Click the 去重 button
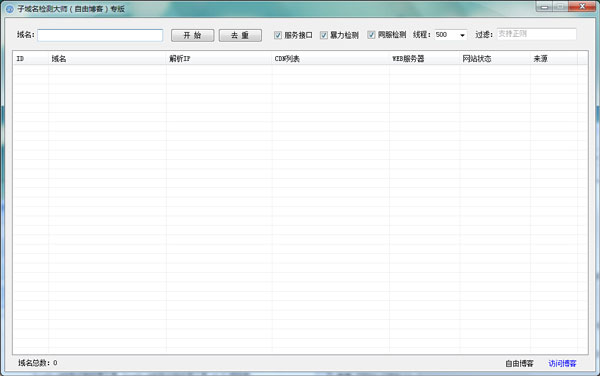 240,35
